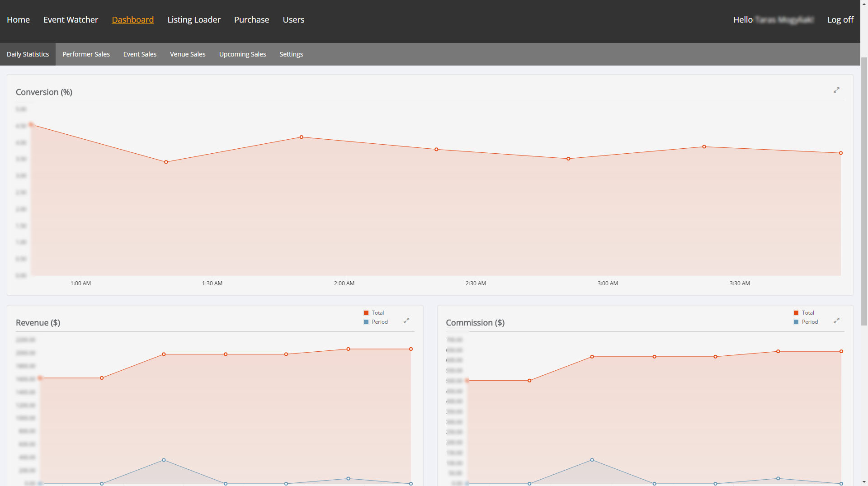
Task: Open the Settings section of the dashboard
Action: pyautogui.click(x=291, y=54)
